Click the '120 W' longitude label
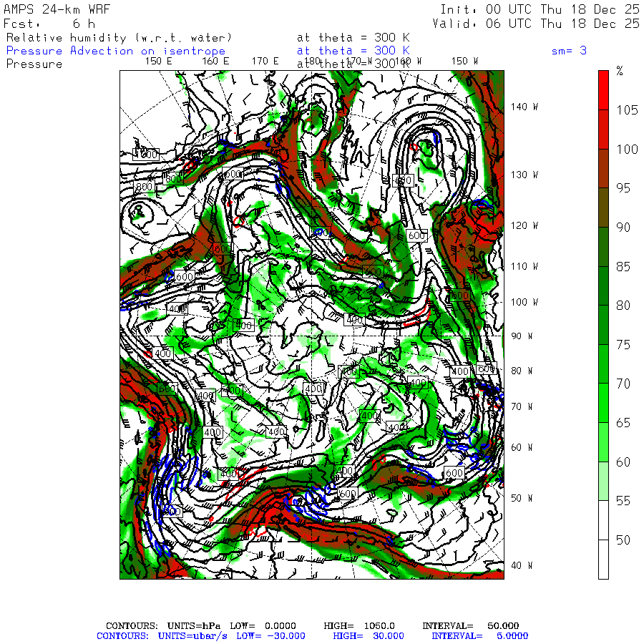Screen dimensions: 644x644 click(x=525, y=225)
